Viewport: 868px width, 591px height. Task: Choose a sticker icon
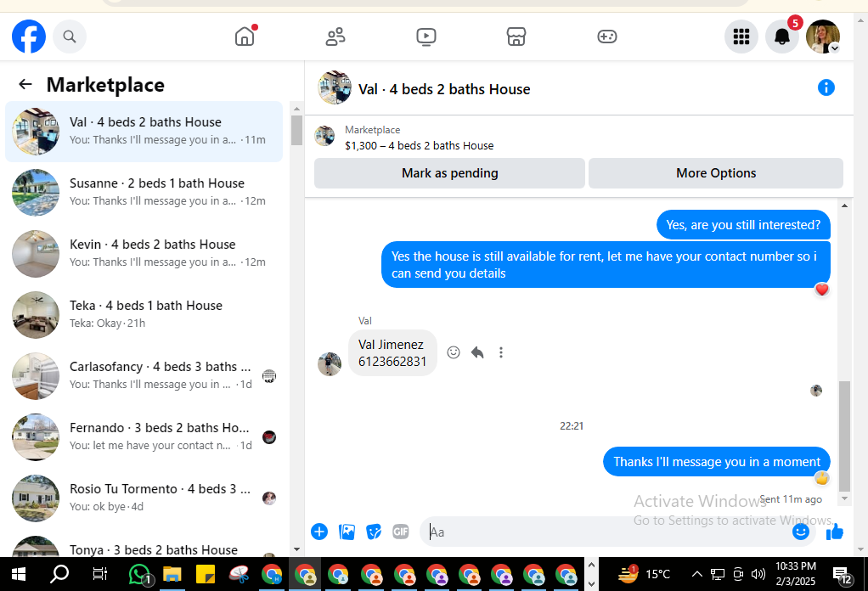tap(374, 532)
